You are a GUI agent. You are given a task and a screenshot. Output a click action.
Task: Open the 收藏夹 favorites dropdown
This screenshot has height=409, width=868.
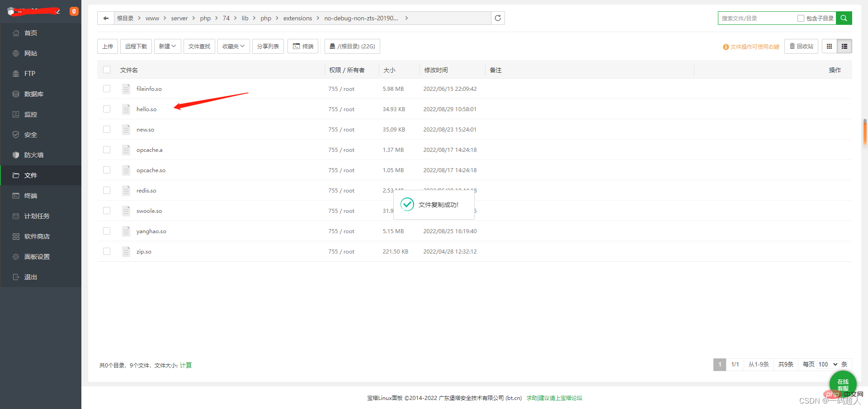click(233, 46)
